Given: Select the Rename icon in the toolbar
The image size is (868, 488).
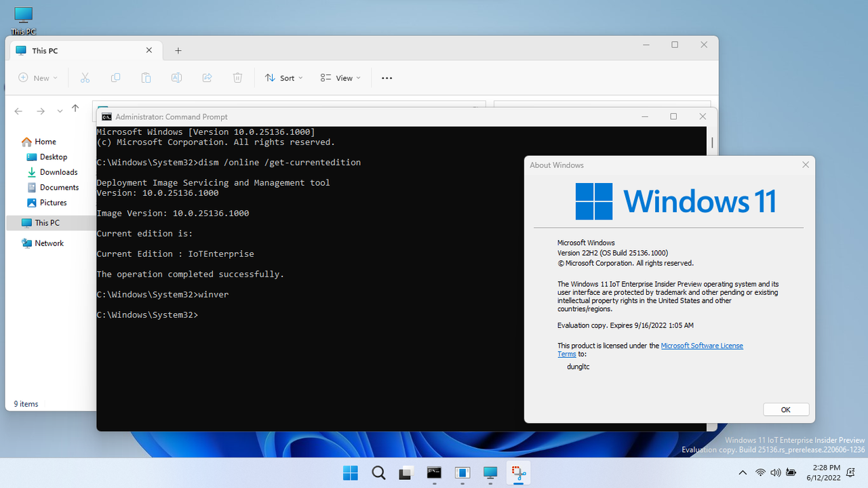Looking at the screenshot, I should [176, 77].
